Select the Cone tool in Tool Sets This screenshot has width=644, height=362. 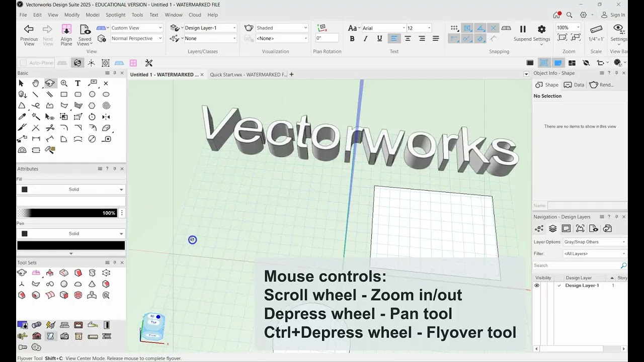92,284
